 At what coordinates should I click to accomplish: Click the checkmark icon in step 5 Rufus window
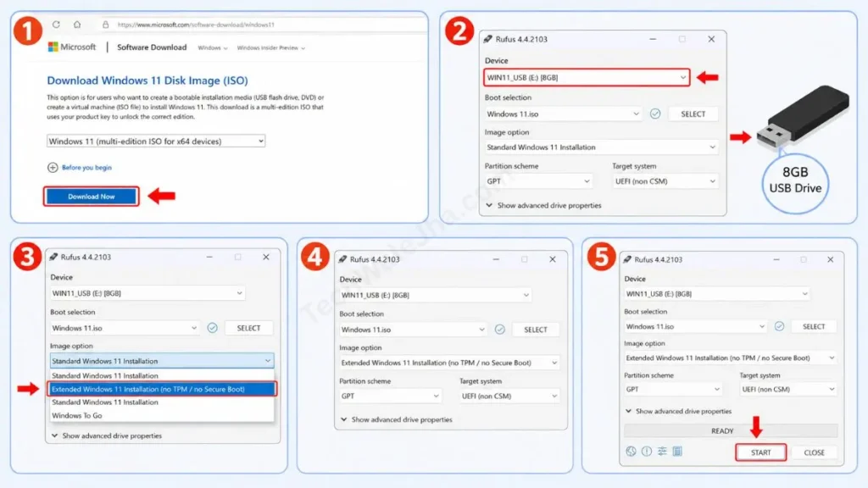click(779, 326)
